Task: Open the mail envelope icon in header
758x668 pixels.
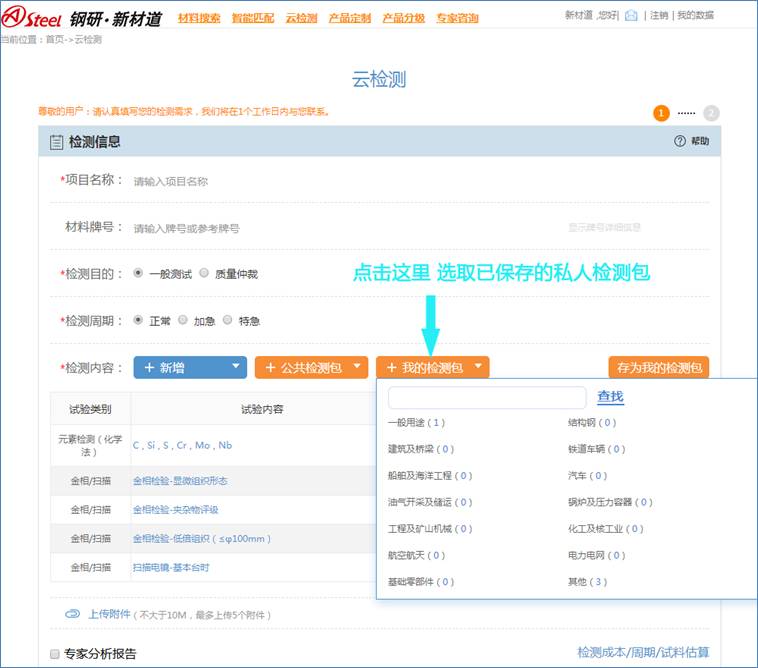Action: pyautogui.click(x=631, y=16)
